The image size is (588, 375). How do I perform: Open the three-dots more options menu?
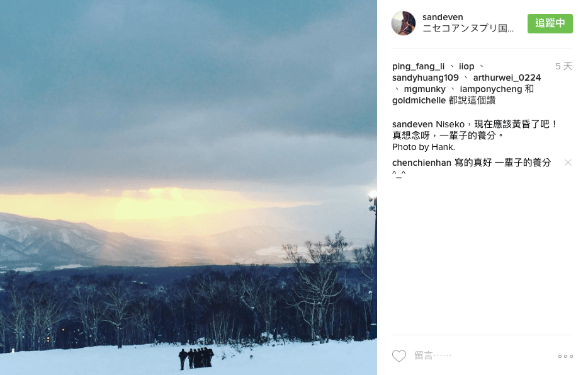565,356
